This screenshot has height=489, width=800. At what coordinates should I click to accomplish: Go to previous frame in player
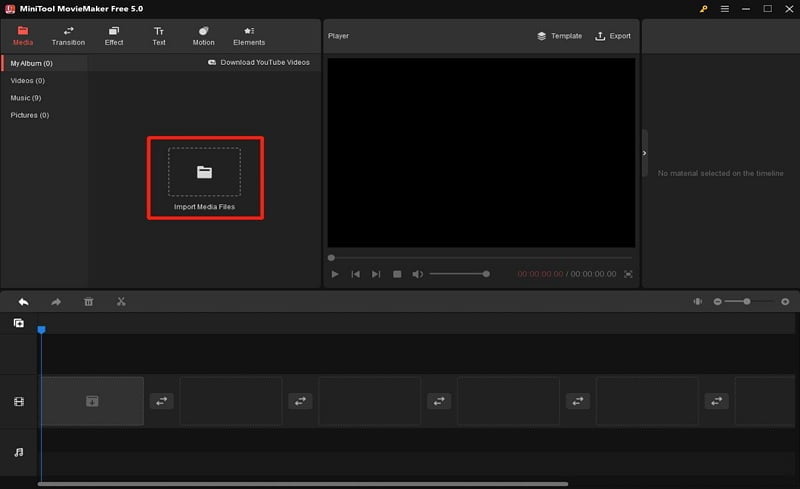(x=356, y=274)
